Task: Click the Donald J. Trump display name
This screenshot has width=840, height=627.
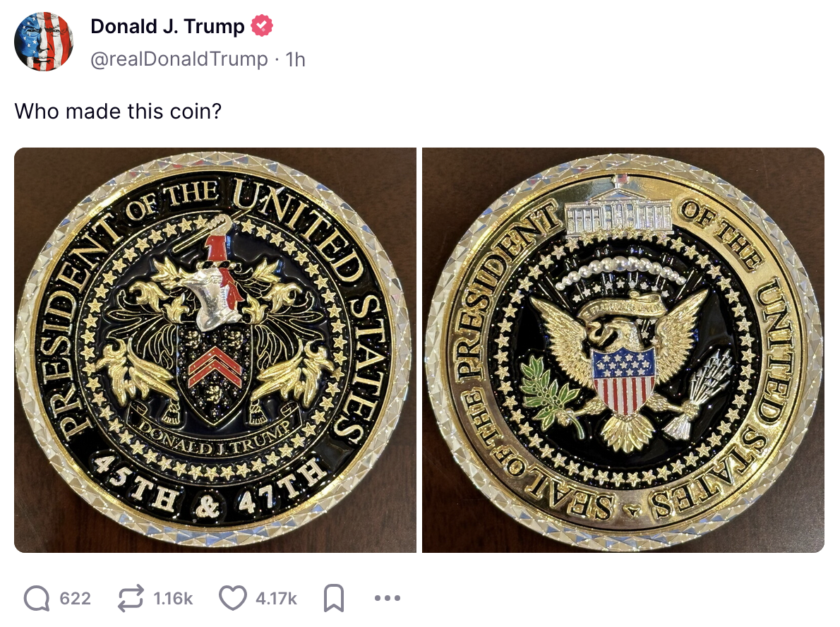Action: point(168,26)
